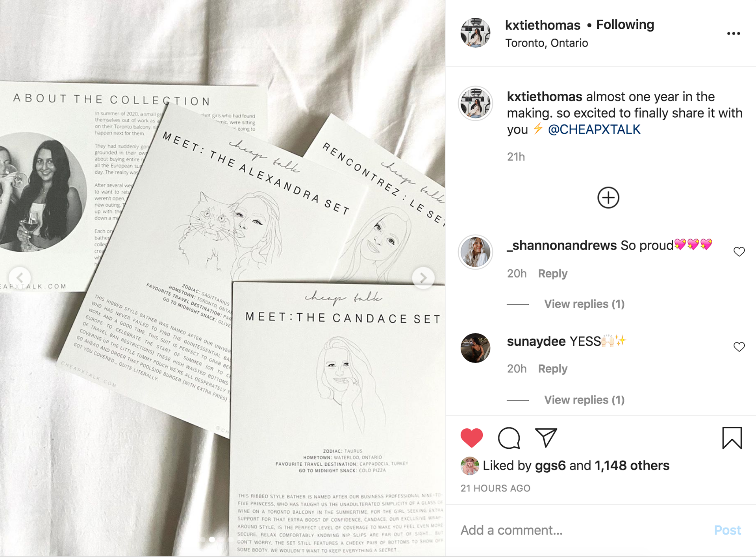The image size is (756, 557).
Task: Focus the Add a comment field
Action: 583,530
